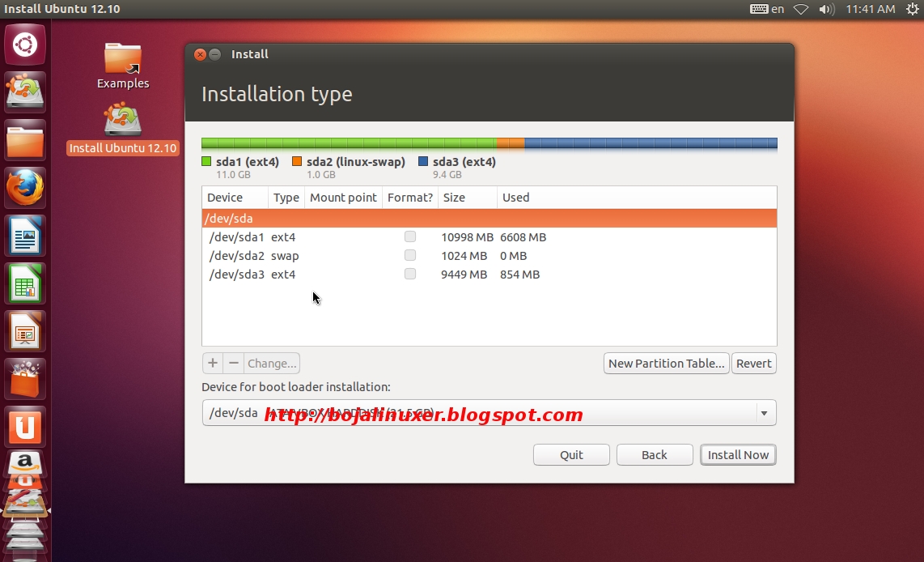Image resolution: width=924 pixels, height=562 pixels.
Task: Click orange sda2 swap segment in bar
Action: pyautogui.click(x=511, y=143)
